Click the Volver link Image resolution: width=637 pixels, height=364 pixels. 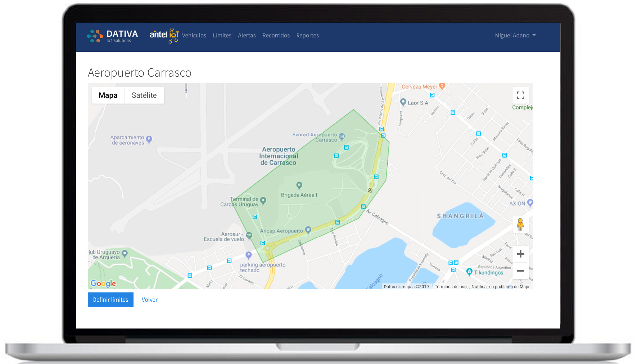pos(150,300)
